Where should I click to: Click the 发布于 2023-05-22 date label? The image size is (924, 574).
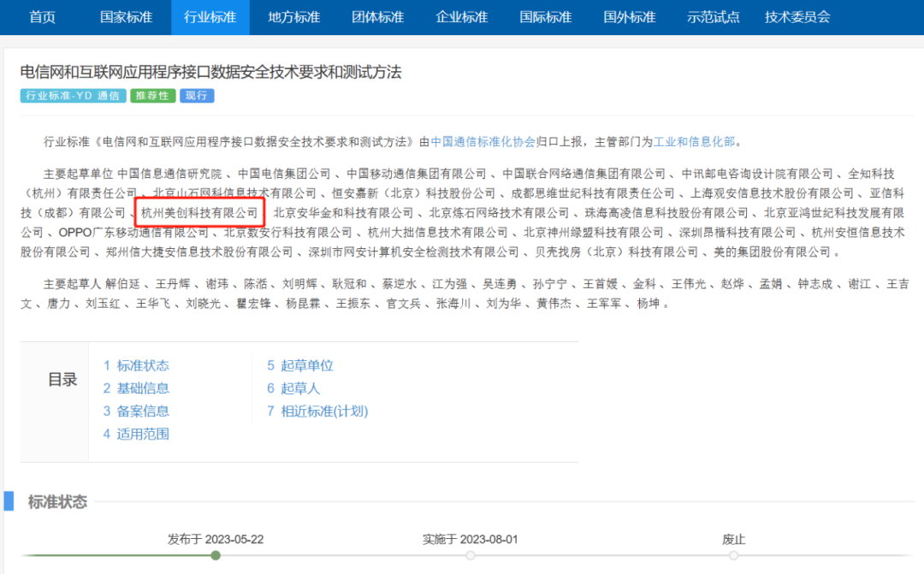click(x=216, y=539)
